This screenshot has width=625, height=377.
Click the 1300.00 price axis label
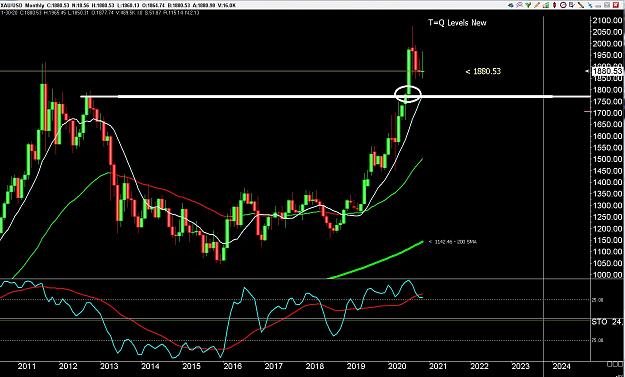(607, 205)
